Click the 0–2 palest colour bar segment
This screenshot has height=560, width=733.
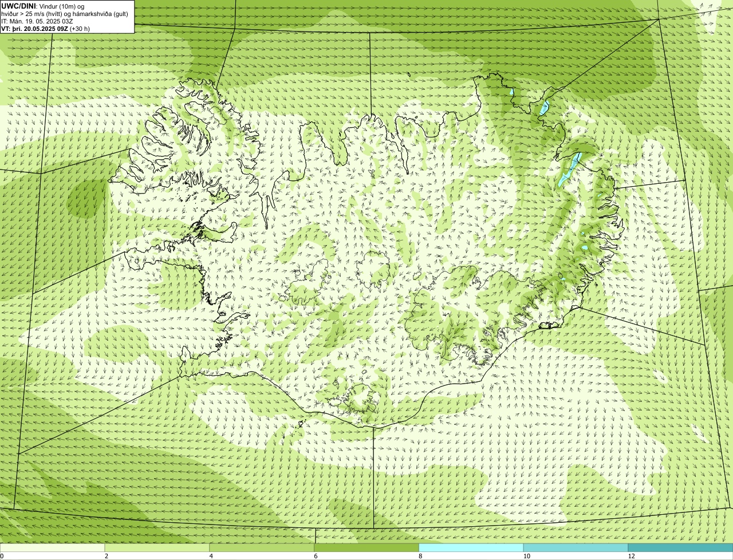click(x=52, y=548)
